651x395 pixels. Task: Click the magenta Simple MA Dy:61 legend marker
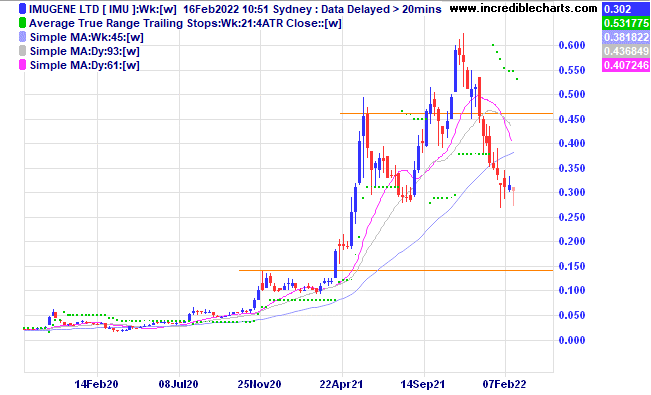point(22,65)
